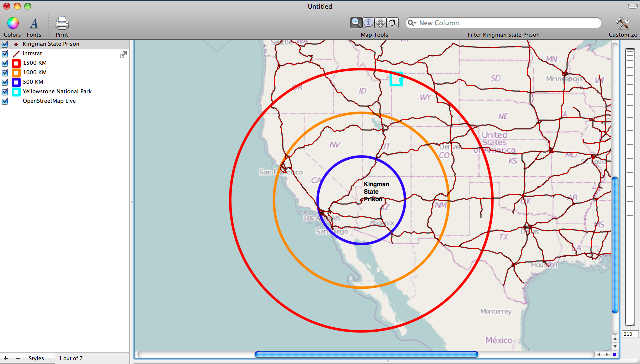Uncheck the 1500 KM layer
Screen dimensions: 640x364
pyautogui.click(x=5, y=63)
